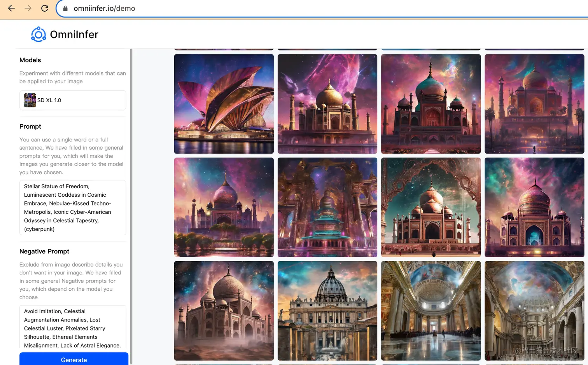The width and height of the screenshot is (588, 365).
Task: Open the ornate teal pagoda interior image
Action: click(327, 207)
